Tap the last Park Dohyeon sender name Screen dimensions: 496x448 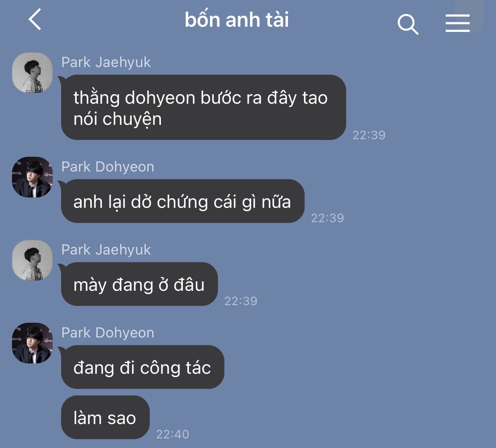(x=108, y=333)
